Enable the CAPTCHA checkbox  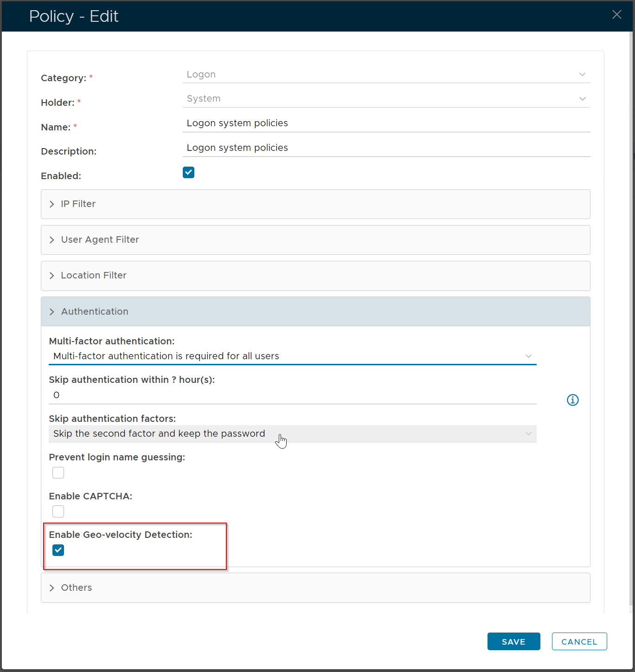click(x=58, y=511)
